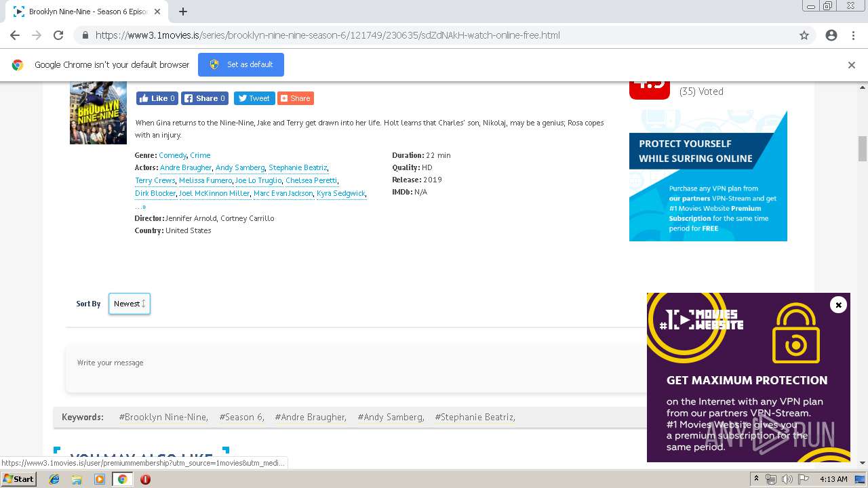Open actor Andy Samberg's page

[240, 167]
